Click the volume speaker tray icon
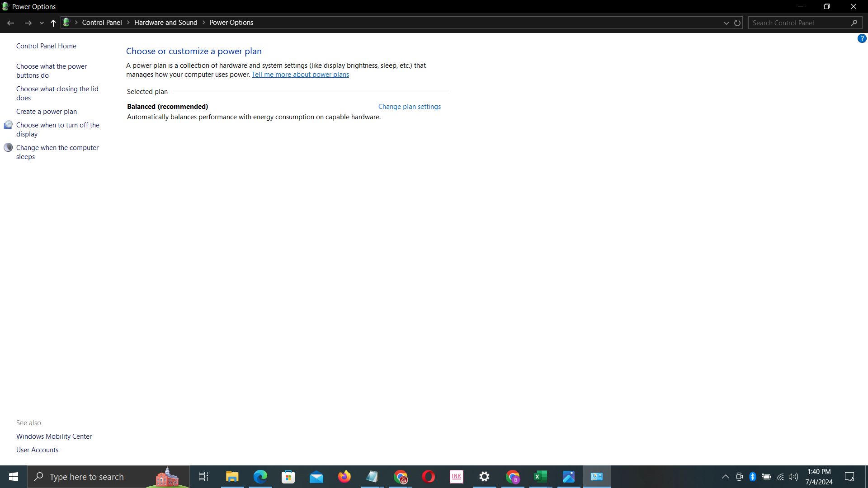The height and width of the screenshot is (488, 868). (793, 477)
